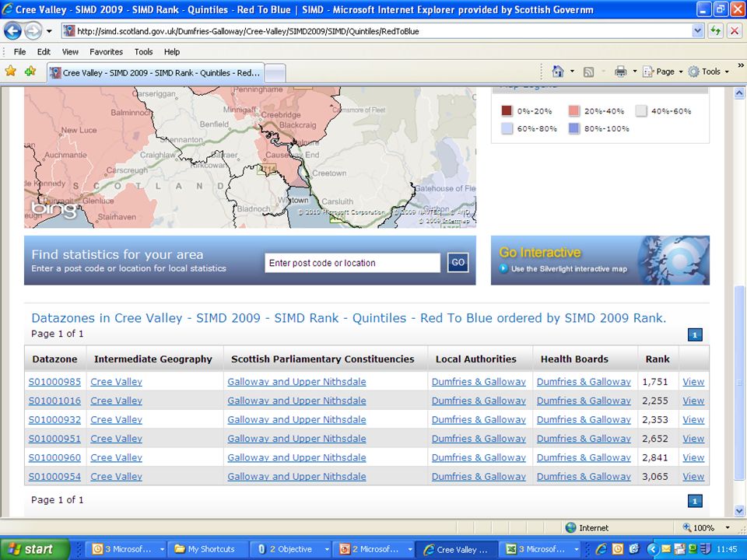
Task: Click the RSS feeds icon
Action: point(589,72)
